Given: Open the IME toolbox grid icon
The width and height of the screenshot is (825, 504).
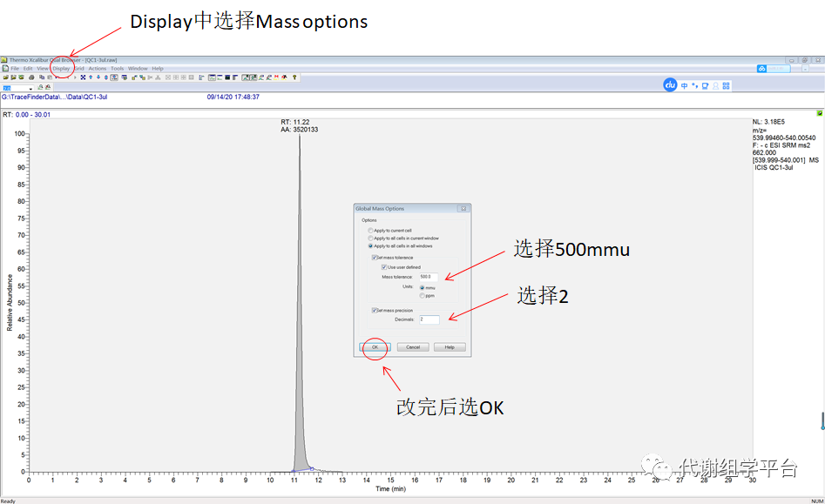Looking at the screenshot, I should click(726, 85).
